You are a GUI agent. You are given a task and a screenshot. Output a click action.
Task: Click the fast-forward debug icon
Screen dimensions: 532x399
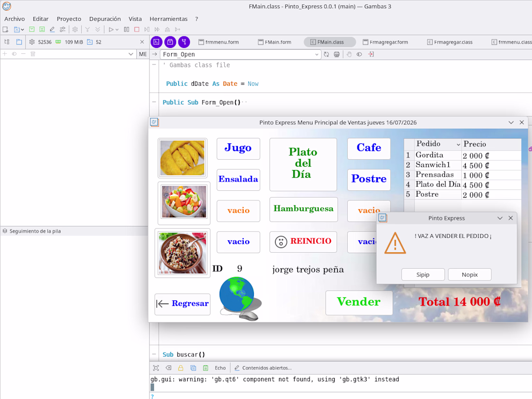coord(157,30)
